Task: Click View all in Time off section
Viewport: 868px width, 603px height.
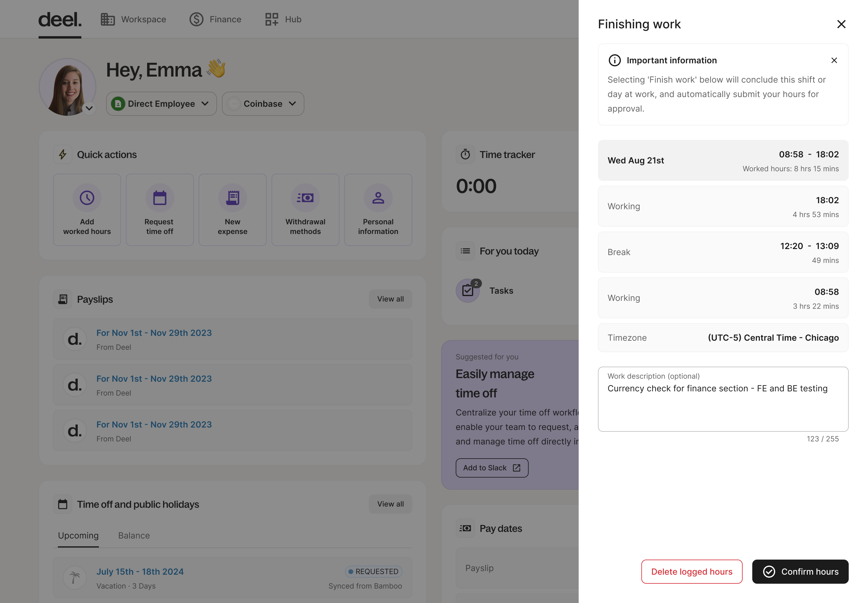Action: pos(390,504)
